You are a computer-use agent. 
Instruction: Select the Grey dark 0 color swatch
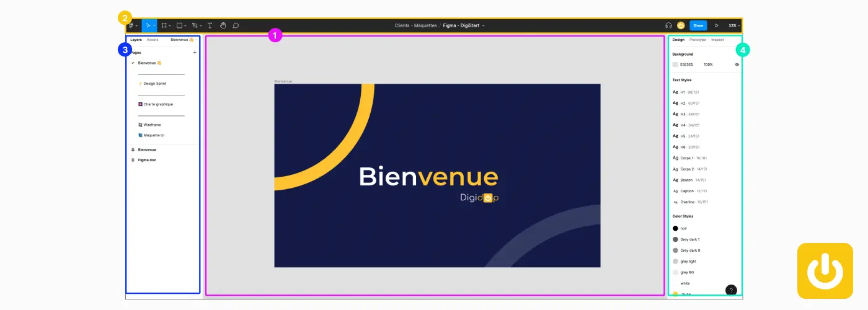click(x=675, y=250)
